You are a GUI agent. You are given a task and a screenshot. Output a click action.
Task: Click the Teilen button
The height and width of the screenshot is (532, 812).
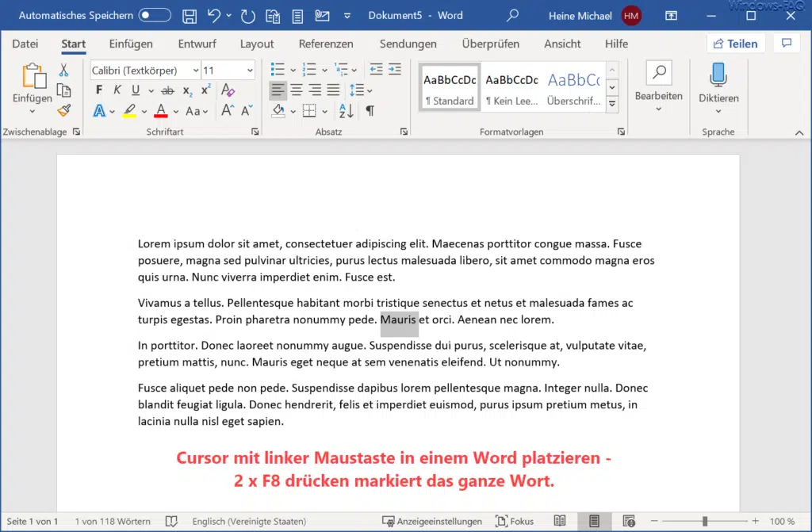point(735,44)
